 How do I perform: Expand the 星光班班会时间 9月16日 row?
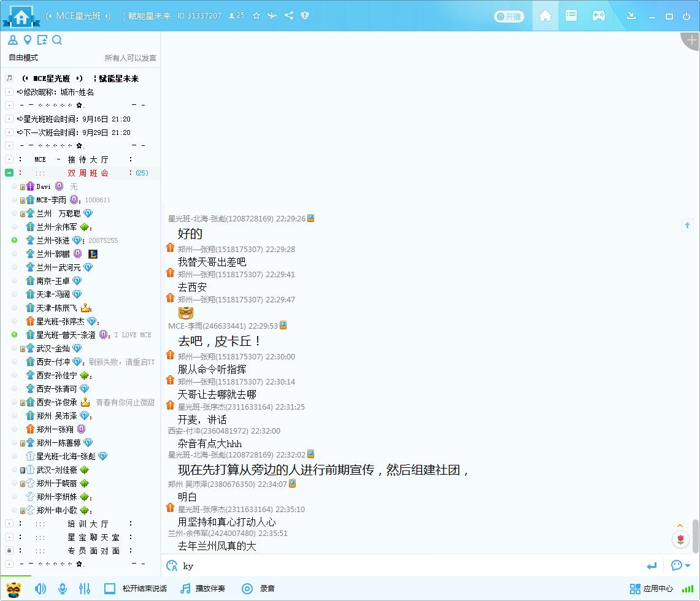(x=9, y=119)
